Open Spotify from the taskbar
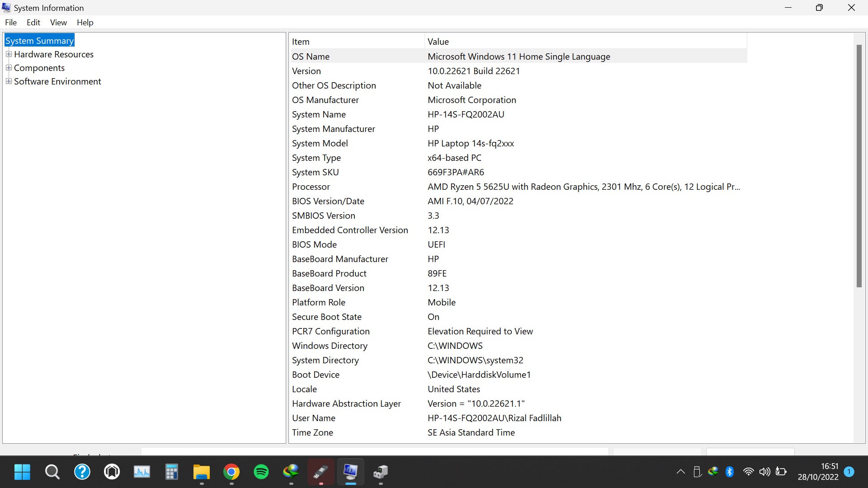 pyautogui.click(x=261, y=472)
